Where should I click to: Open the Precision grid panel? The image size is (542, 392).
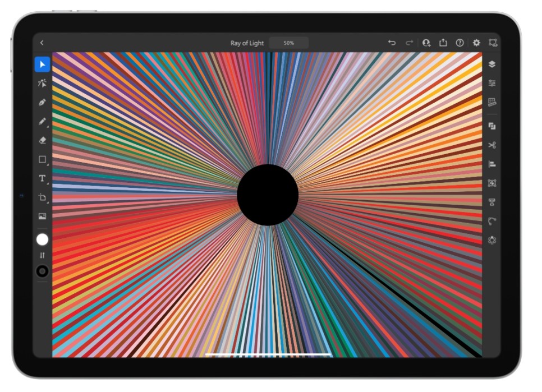pyautogui.click(x=492, y=102)
